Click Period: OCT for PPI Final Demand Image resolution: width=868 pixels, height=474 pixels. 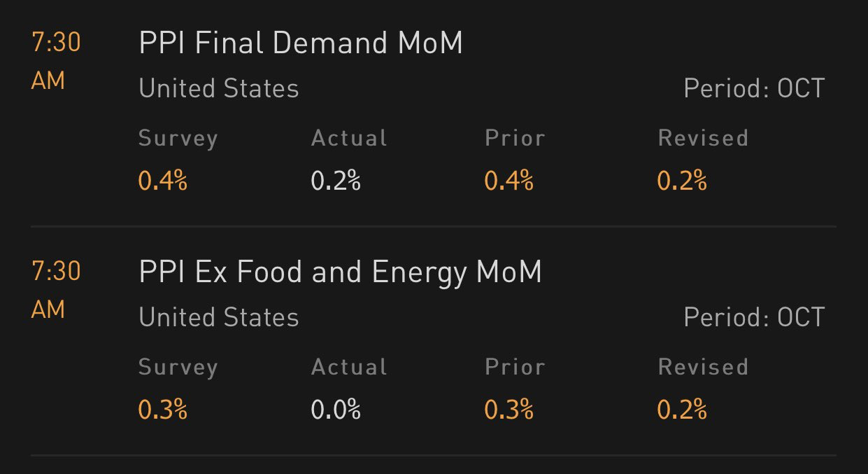754,89
